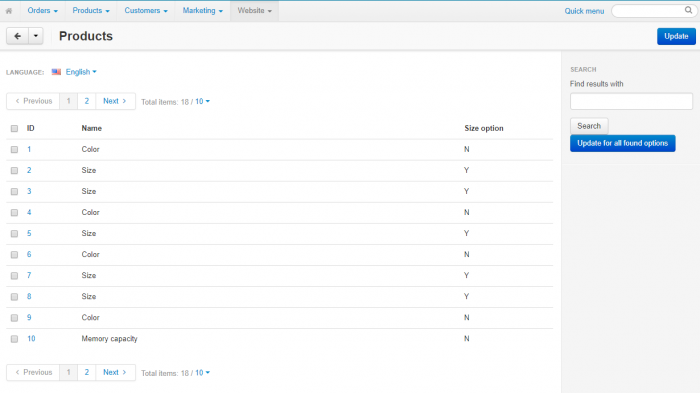Open the Marketing menu
Screen dimensions: 700x393
(x=203, y=11)
